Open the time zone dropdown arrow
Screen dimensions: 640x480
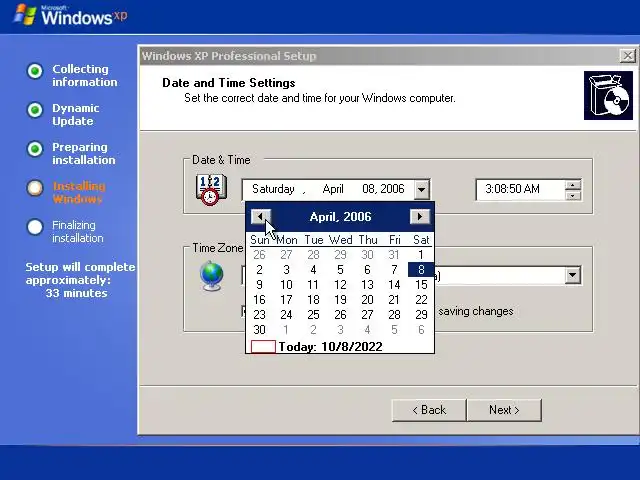point(573,276)
